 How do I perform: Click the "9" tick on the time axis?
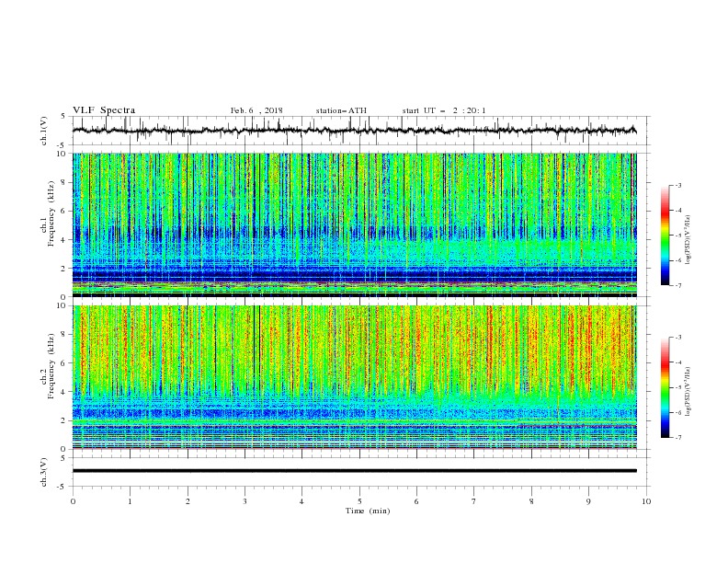click(x=588, y=501)
